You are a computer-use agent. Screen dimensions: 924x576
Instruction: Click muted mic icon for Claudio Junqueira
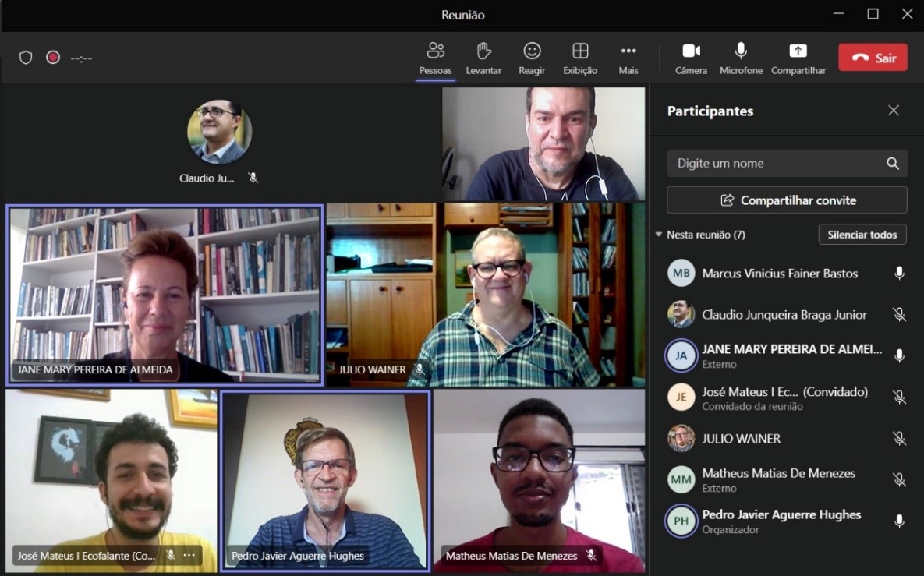[x=899, y=315]
